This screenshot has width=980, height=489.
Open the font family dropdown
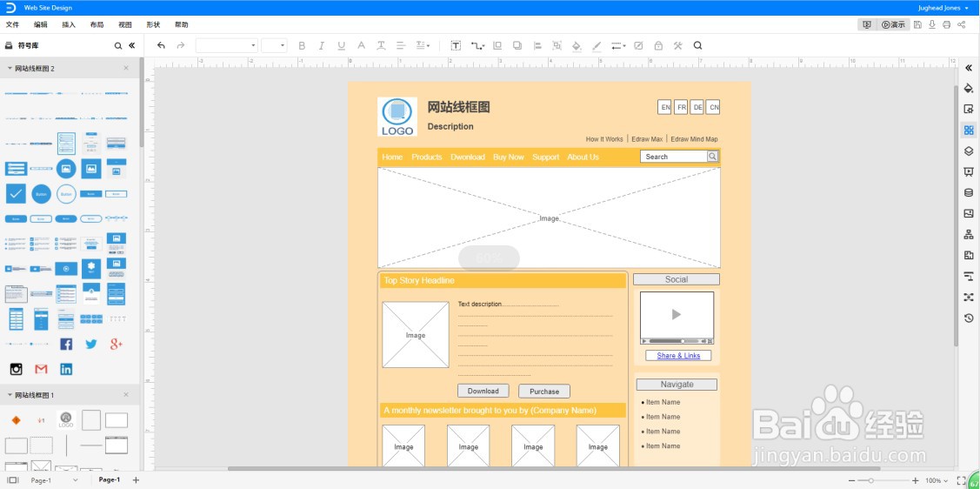coord(226,45)
